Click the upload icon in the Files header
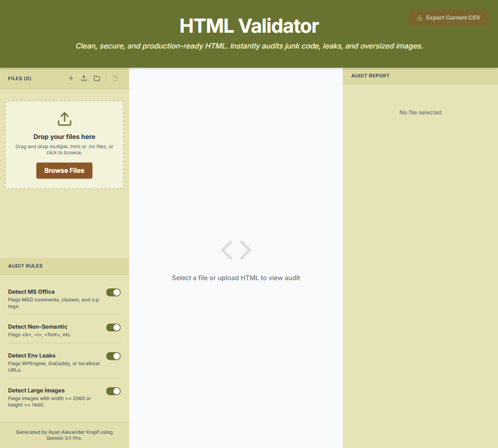Viewport: 498px width, 448px height. click(x=84, y=78)
